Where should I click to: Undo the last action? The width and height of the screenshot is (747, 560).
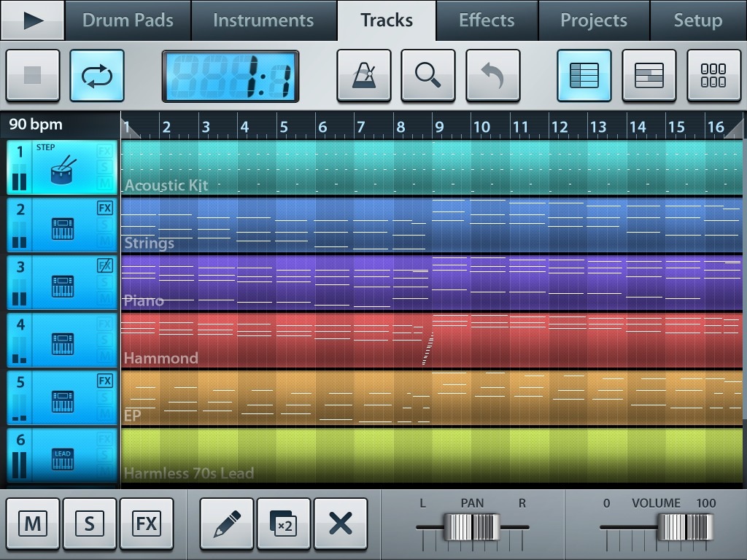click(x=492, y=75)
